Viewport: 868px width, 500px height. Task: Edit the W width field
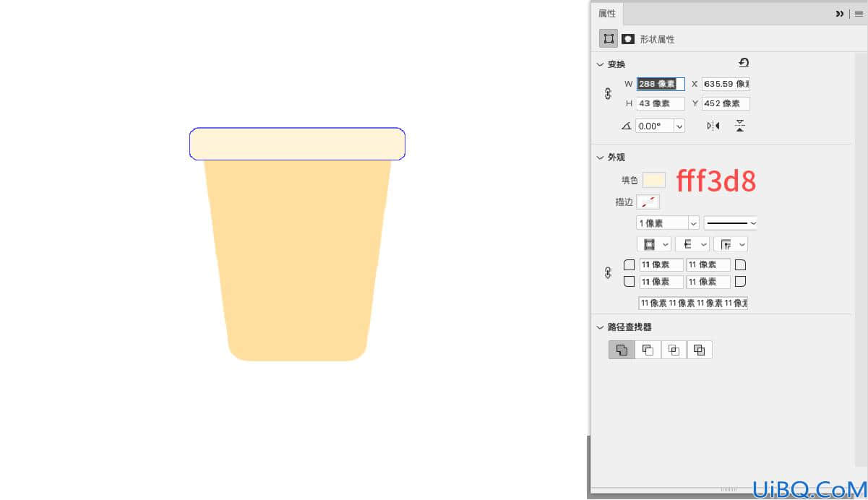coord(661,84)
